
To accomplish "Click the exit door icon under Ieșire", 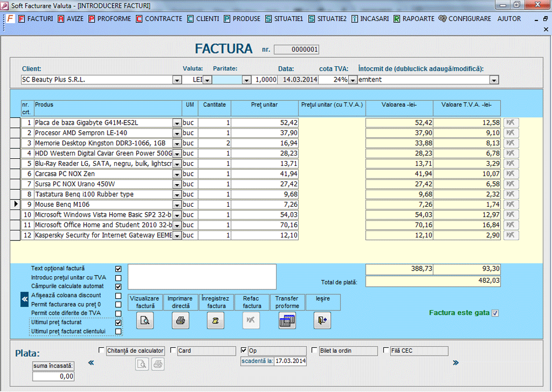I will (x=322, y=321).
